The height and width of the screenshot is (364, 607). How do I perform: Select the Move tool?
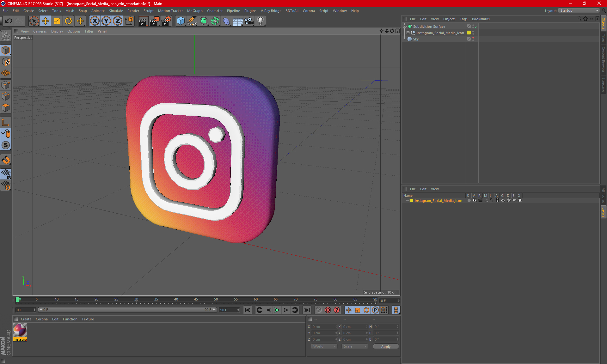[x=46, y=21]
